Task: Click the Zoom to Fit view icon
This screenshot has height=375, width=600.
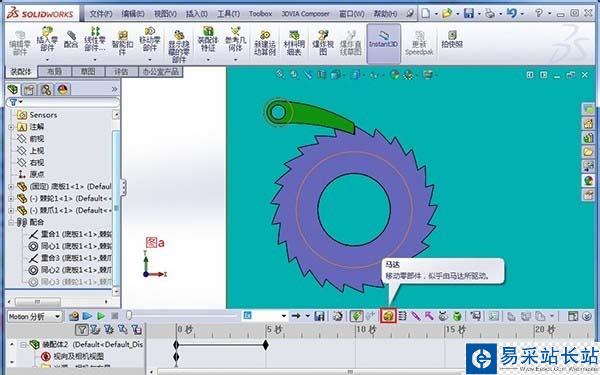Action: 280,75
